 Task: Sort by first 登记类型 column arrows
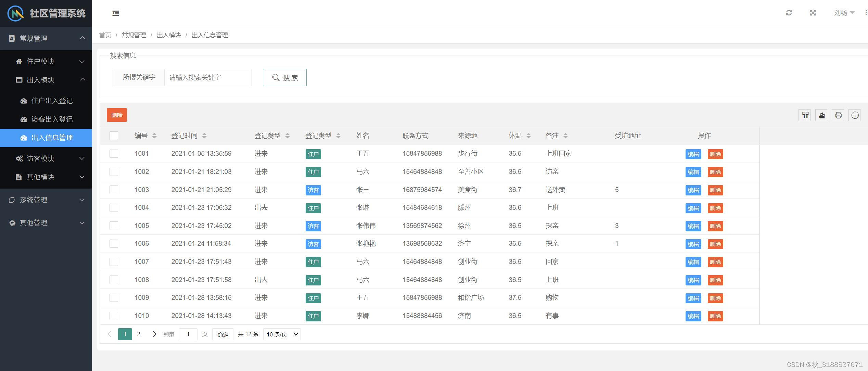coord(288,136)
